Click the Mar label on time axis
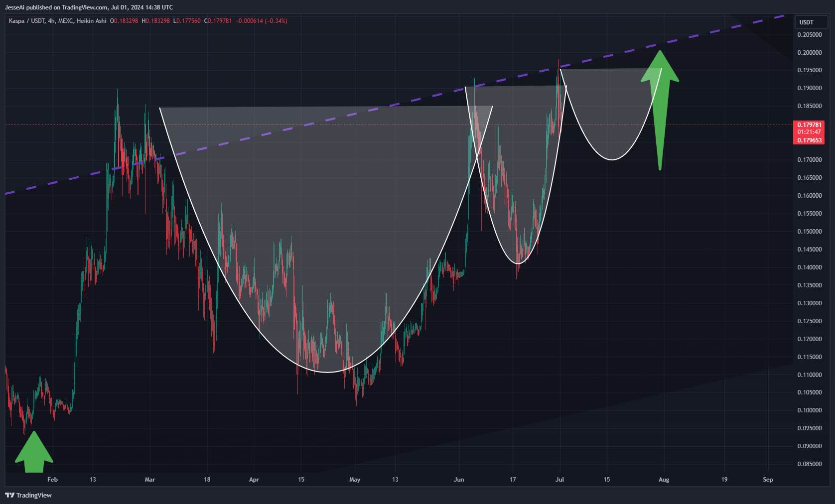Image resolution: width=835 pixels, height=504 pixels. pos(149,480)
